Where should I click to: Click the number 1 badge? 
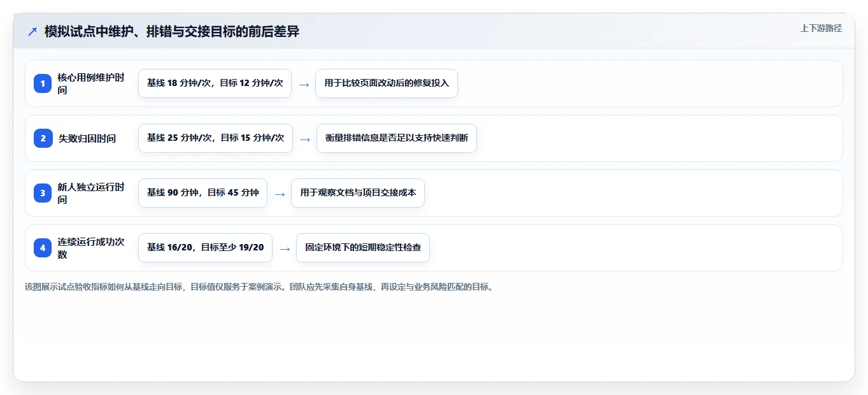tap(43, 83)
